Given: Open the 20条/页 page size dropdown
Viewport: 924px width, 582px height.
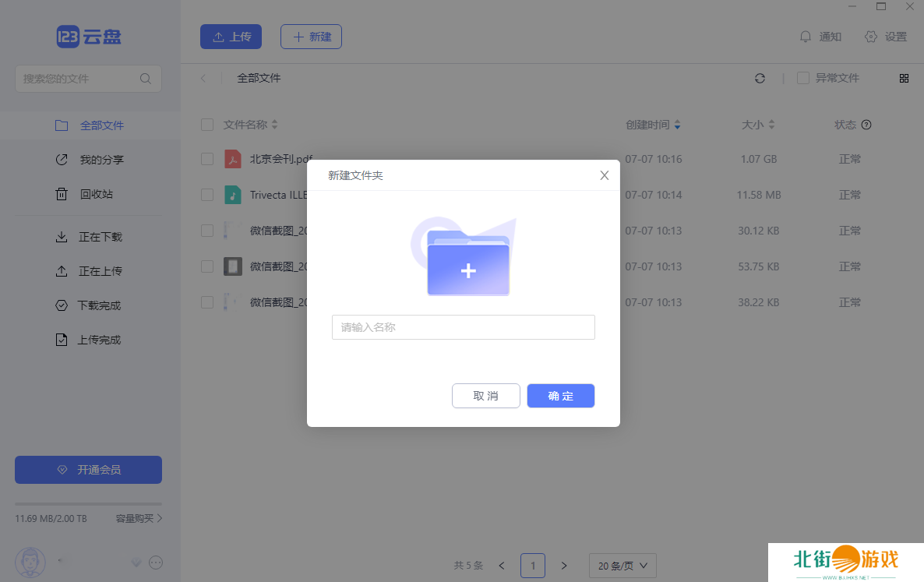Looking at the screenshot, I should (x=622, y=566).
